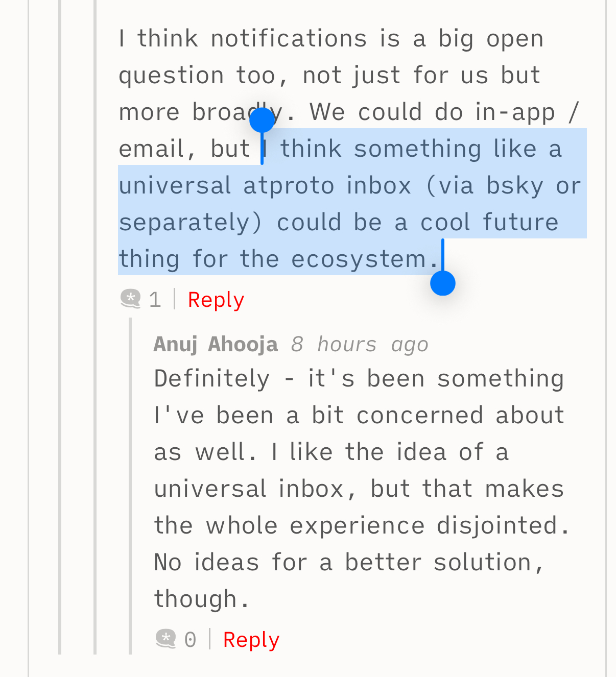Collapse Anuj's reply via its thread line
This screenshot has width=616, height=677.
click(x=130, y=485)
